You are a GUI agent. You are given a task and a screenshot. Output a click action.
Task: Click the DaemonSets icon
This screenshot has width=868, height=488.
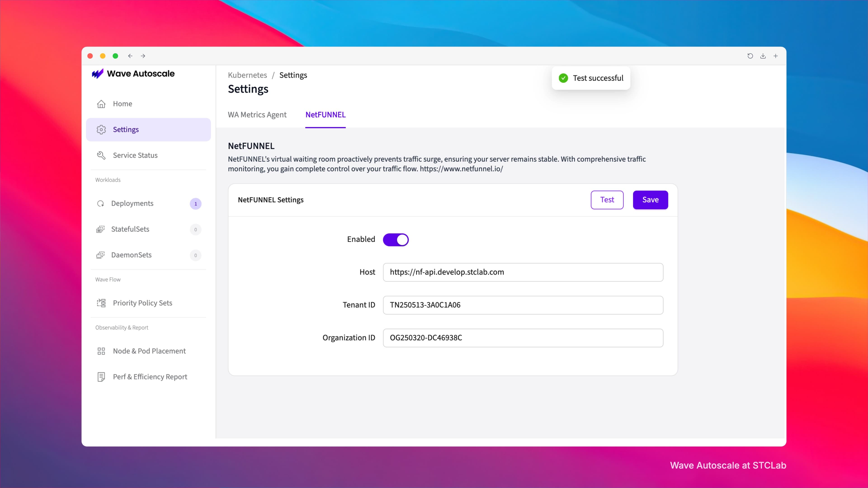[x=100, y=255]
